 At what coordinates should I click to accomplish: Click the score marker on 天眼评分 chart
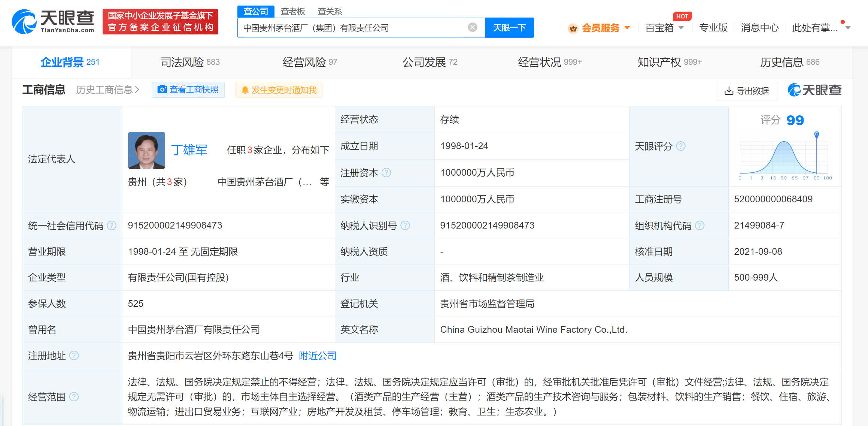click(x=817, y=134)
